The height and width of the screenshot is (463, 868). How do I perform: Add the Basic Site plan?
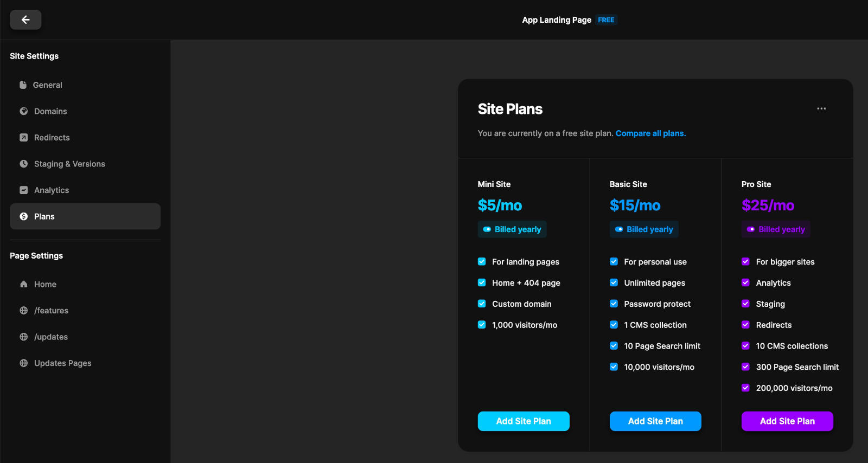tap(655, 421)
